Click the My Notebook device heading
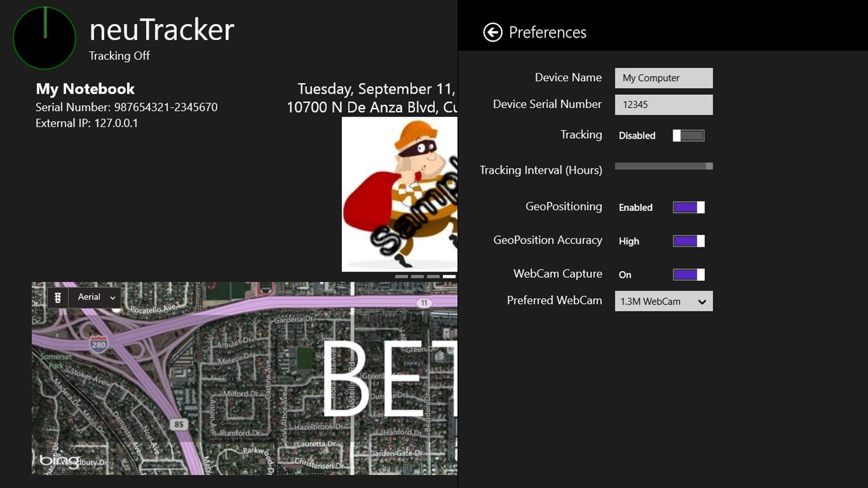This screenshot has width=868, height=488. (x=84, y=89)
